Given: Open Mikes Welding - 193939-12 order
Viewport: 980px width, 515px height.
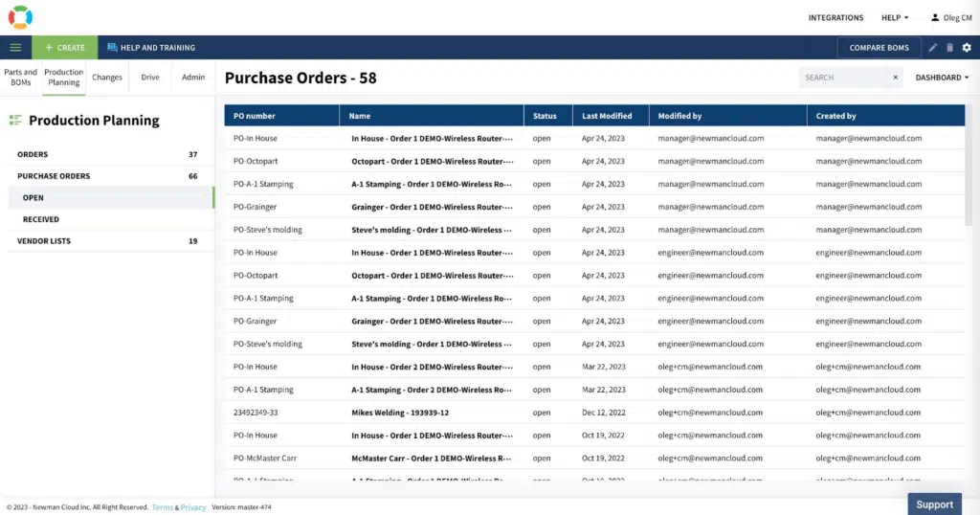Looking at the screenshot, I should 400,413.
